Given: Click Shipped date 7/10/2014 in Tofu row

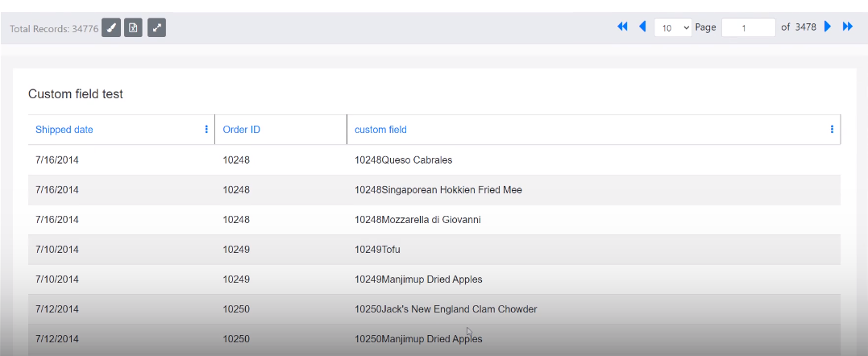Looking at the screenshot, I should click(57, 250).
